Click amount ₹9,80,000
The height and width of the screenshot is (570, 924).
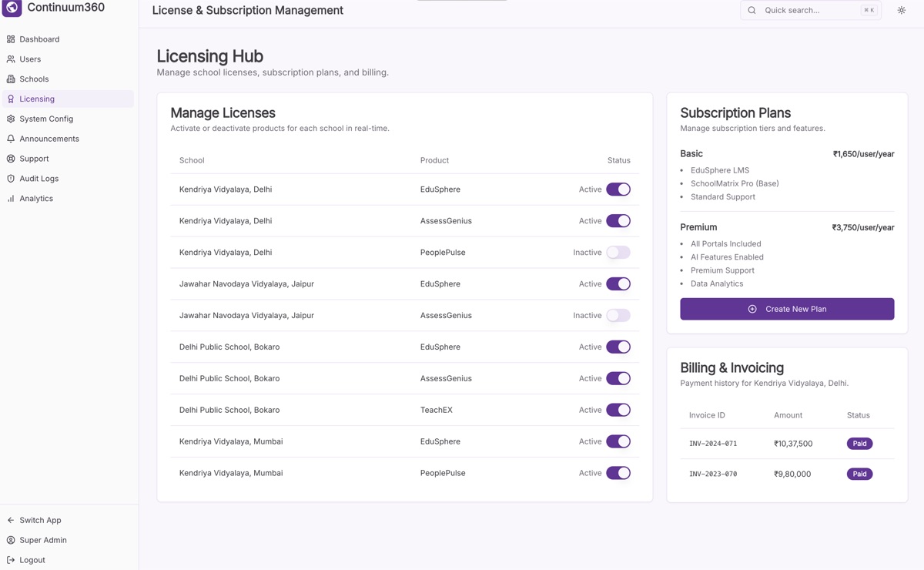click(792, 474)
